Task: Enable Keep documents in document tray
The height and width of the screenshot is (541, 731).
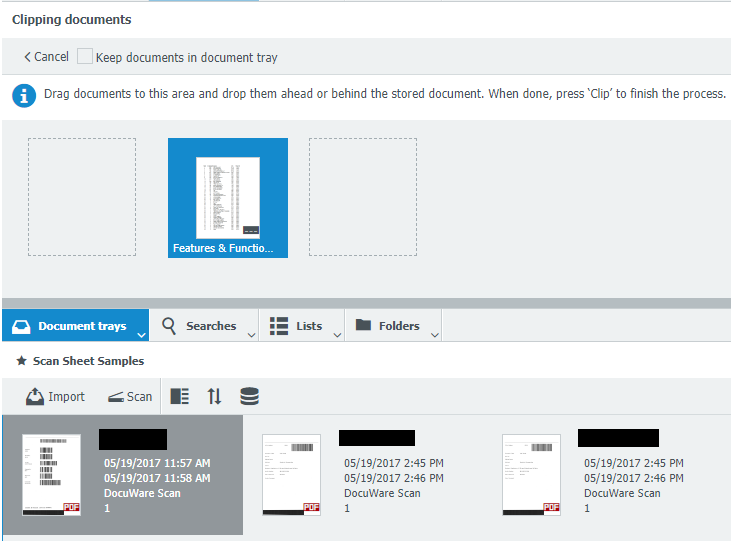Action: (85, 57)
